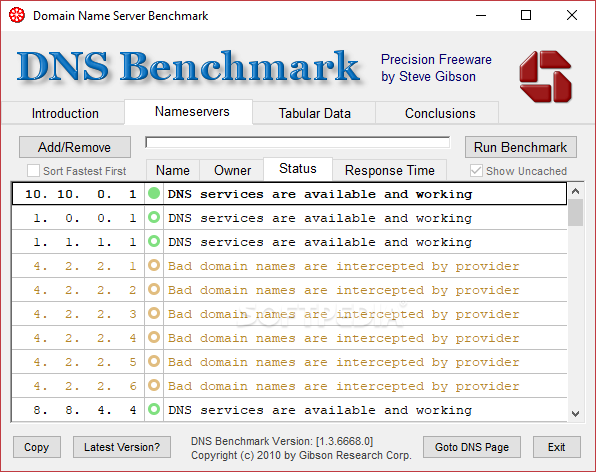The height and width of the screenshot is (472, 596).
Task: Select the Response Time sub-tab
Action: [x=390, y=170]
